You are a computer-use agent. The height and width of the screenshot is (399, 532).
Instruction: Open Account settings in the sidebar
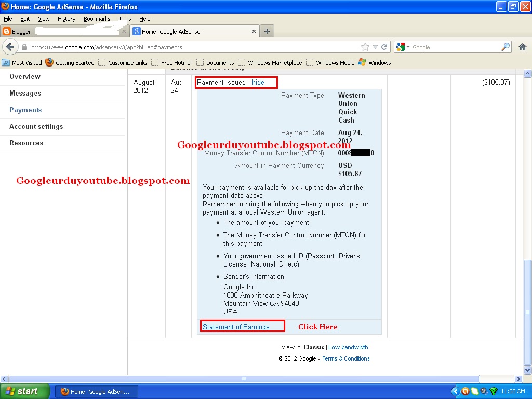pyautogui.click(x=36, y=127)
